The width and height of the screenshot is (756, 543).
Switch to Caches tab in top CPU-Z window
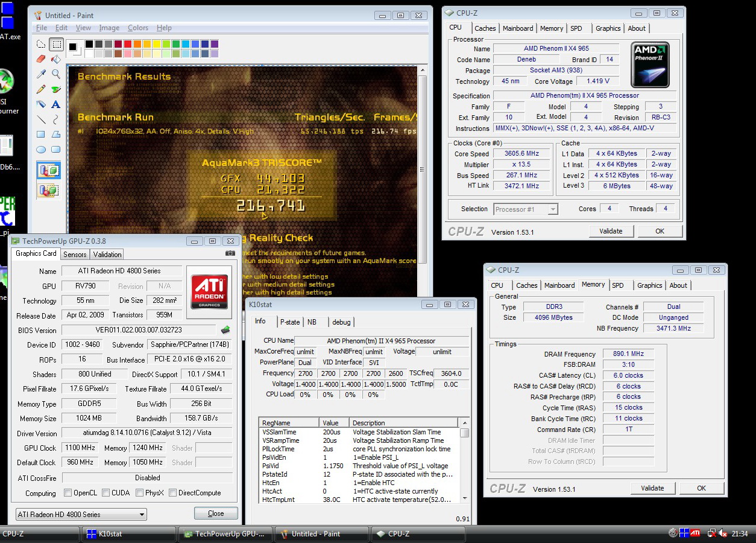[485, 28]
